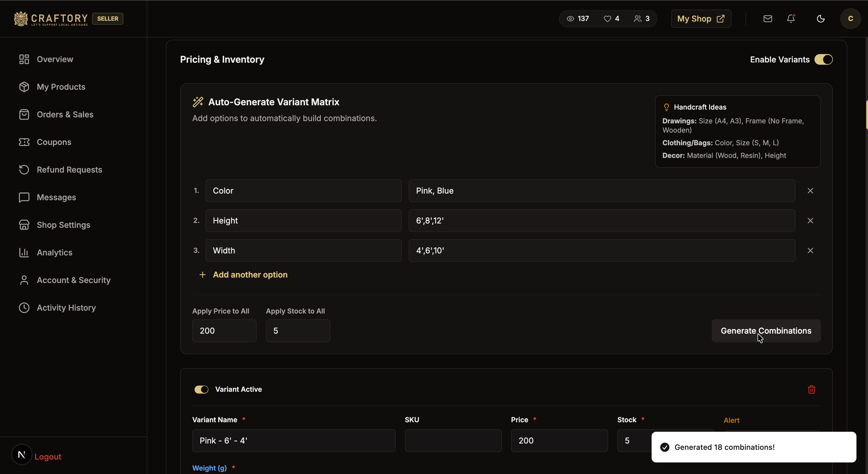Remove the Color option row
Screen dimensions: 868x474
[810, 190]
